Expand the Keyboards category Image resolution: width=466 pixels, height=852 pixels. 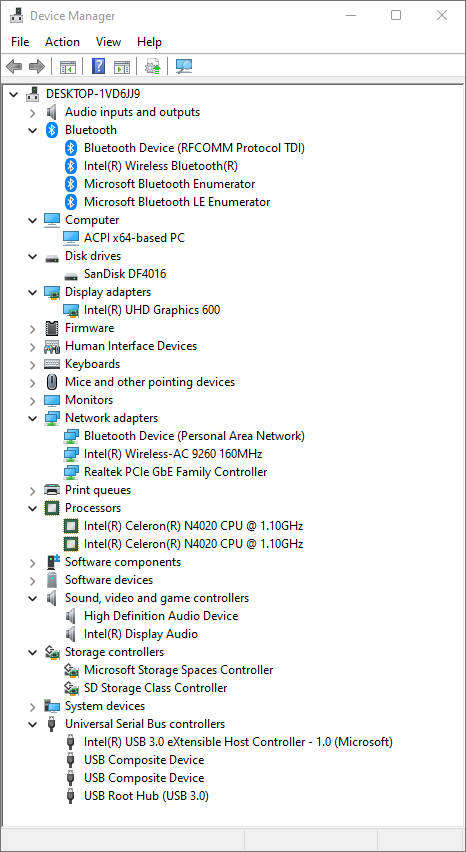pyautogui.click(x=33, y=364)
